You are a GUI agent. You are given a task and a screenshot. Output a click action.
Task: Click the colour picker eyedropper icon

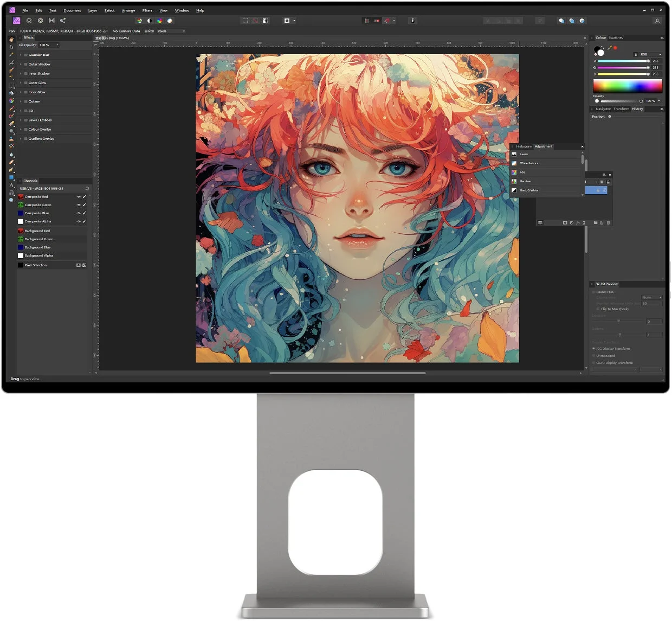610,48
